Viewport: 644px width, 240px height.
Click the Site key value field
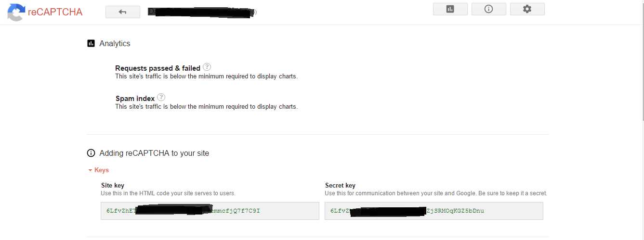[x=210, y=211]
